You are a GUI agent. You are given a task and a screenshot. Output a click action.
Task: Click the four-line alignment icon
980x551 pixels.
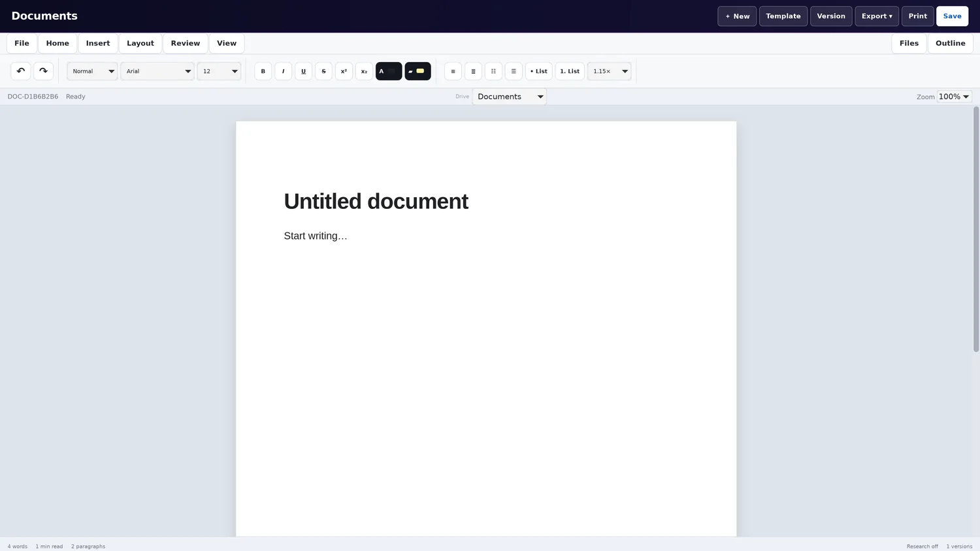coord(473,71)
